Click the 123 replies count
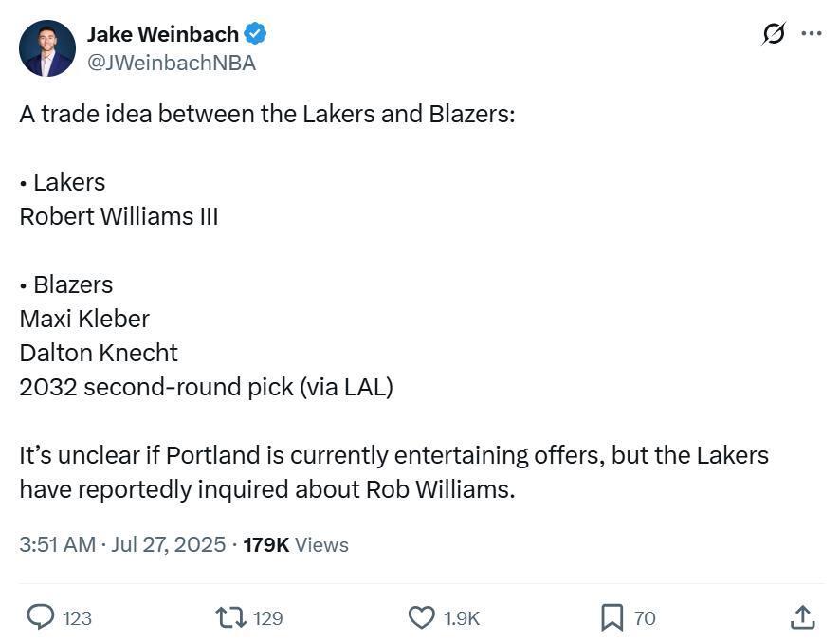 [77, 618]
